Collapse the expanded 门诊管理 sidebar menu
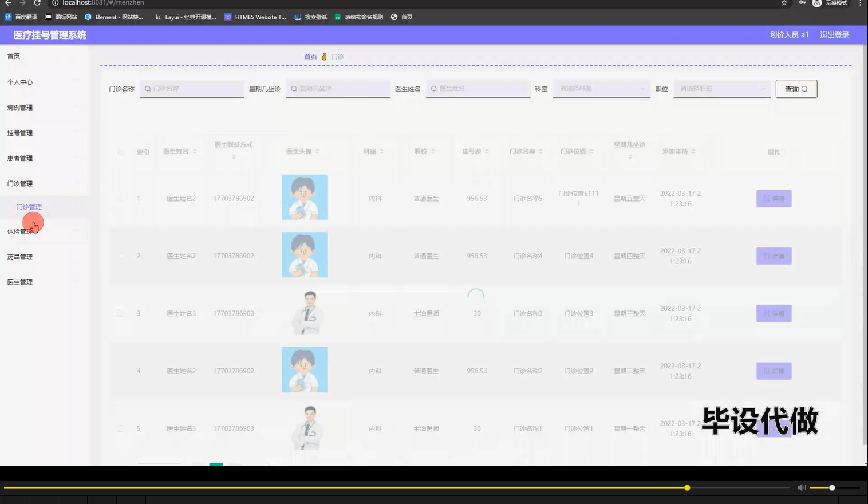This screenshot has width=868, height=504. tap(21, 183)
